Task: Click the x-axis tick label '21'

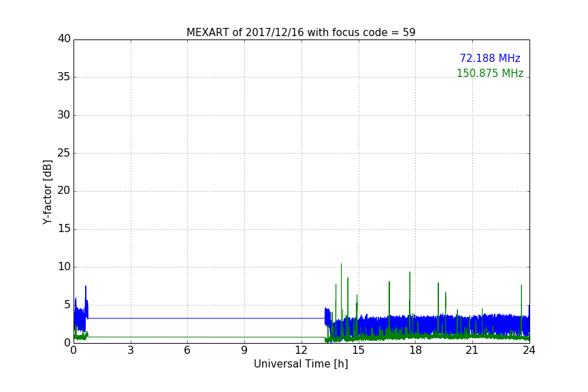Action: [472, 350]
